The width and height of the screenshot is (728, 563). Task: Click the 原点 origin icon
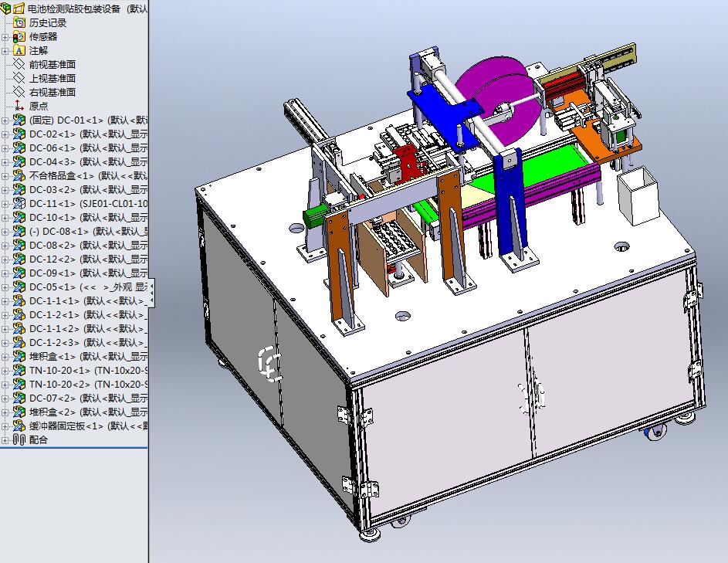tap(19, 106)
